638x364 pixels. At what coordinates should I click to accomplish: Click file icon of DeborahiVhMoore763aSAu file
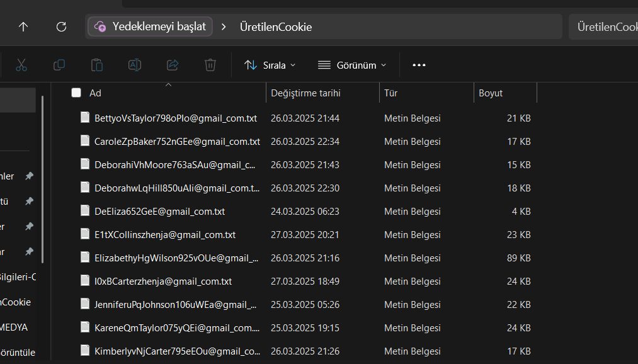(85, 164)
